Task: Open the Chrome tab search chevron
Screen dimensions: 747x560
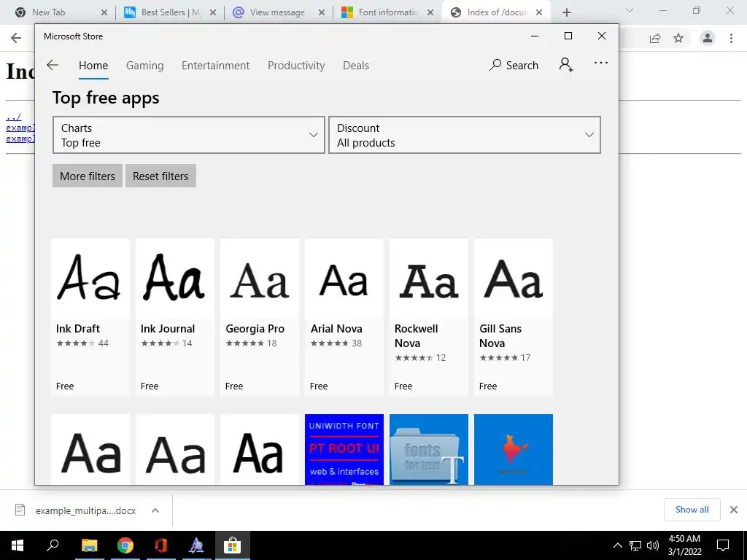Action: [x=630, y=10]
